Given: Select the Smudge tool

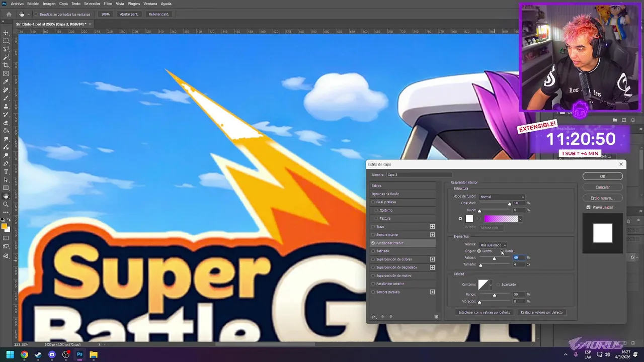Looking at the screenshot, I should (x=6, y=139).
